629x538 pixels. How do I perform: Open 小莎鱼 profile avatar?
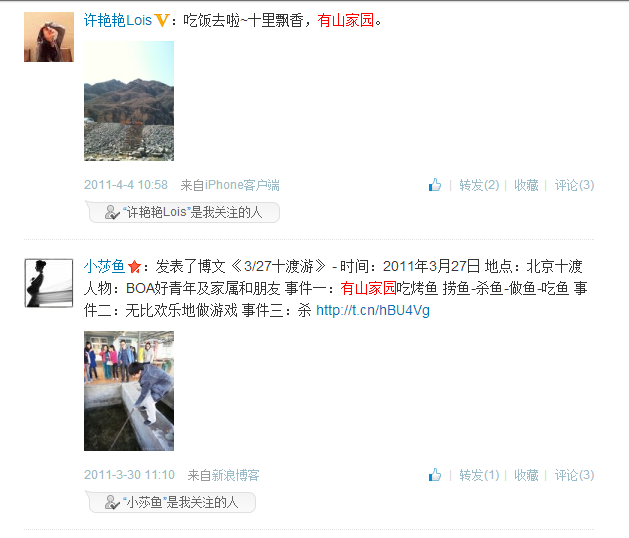(49, 283)
